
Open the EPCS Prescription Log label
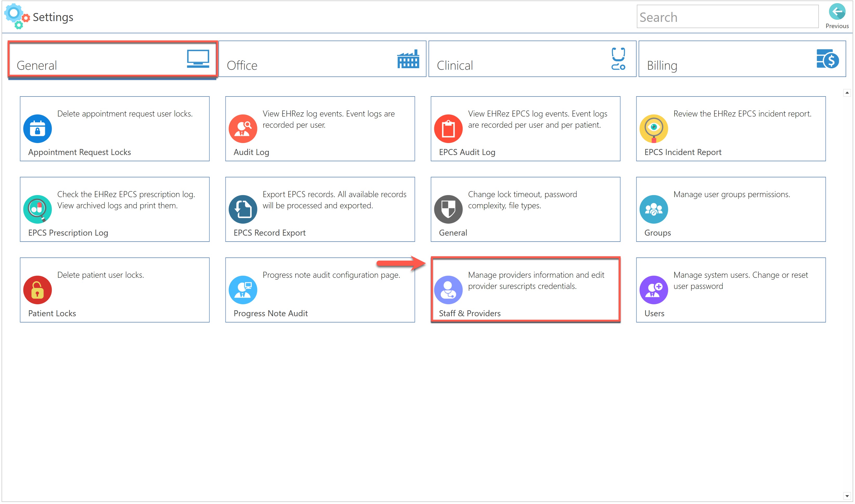pyautogui.click(x=68, y=233)
